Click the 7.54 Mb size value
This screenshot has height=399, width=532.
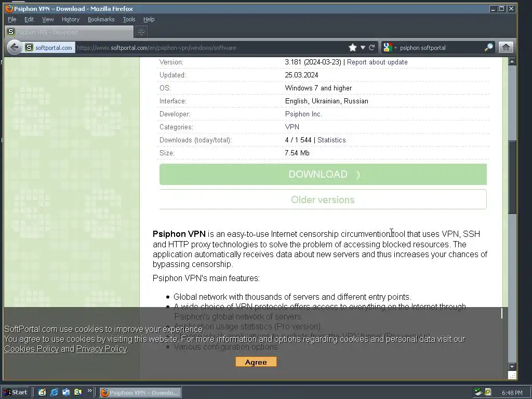[x=297, y=153]
